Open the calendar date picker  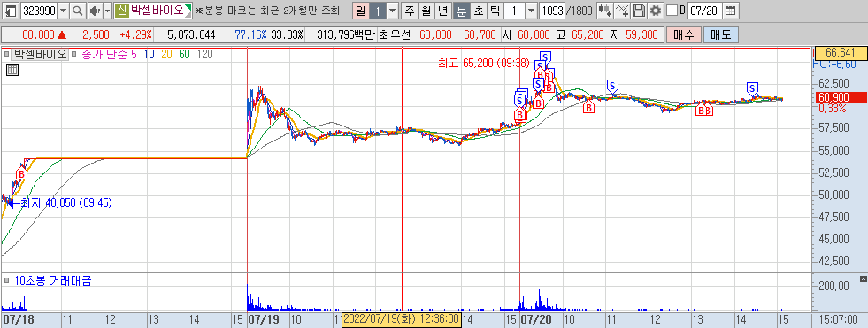(x=731, y=10)
